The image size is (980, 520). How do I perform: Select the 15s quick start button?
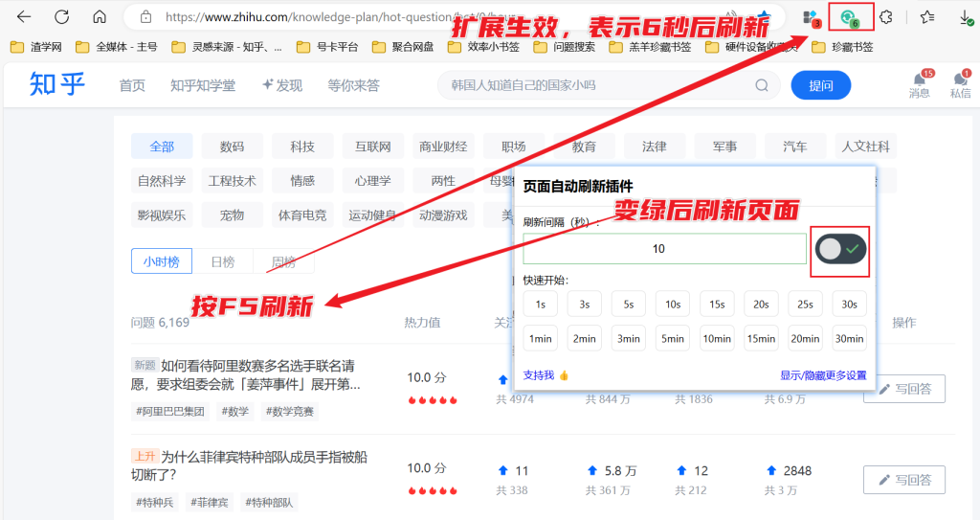(x=717, y=305)
